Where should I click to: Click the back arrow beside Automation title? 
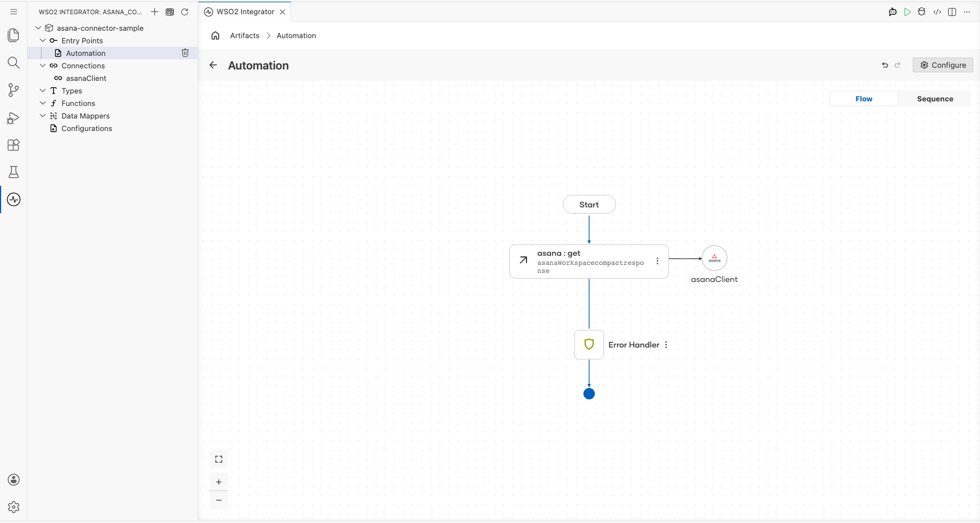[213, 65]
